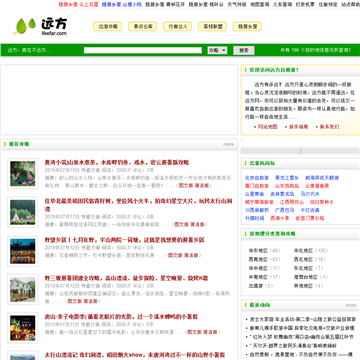360x360 pixels.
Task: Open thumbnail beside the 房山 亲子电影季 article
Action: (23, 328)
